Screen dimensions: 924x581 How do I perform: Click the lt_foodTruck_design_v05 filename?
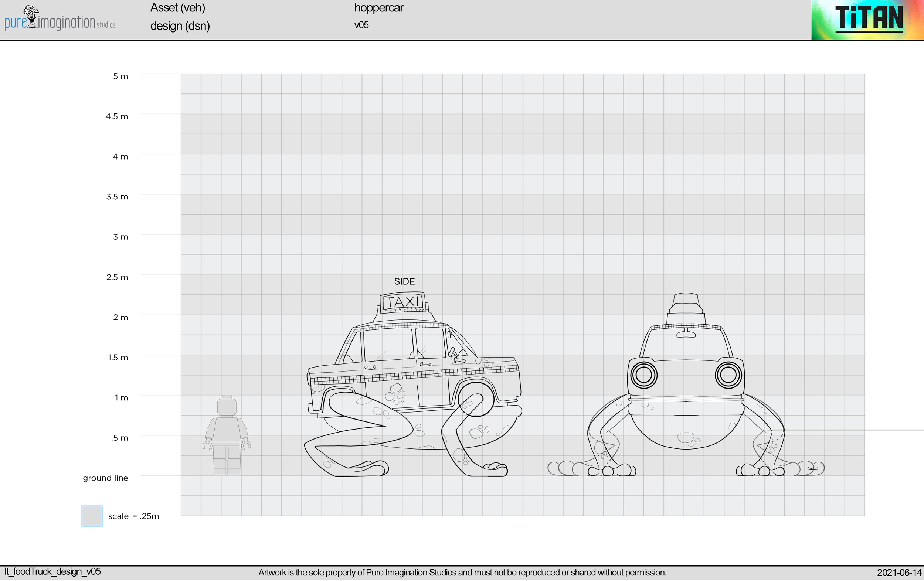click(52, 571)
